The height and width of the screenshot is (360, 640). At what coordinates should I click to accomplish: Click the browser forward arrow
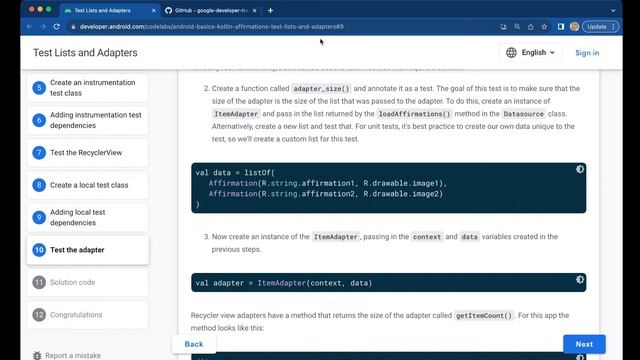43,27
